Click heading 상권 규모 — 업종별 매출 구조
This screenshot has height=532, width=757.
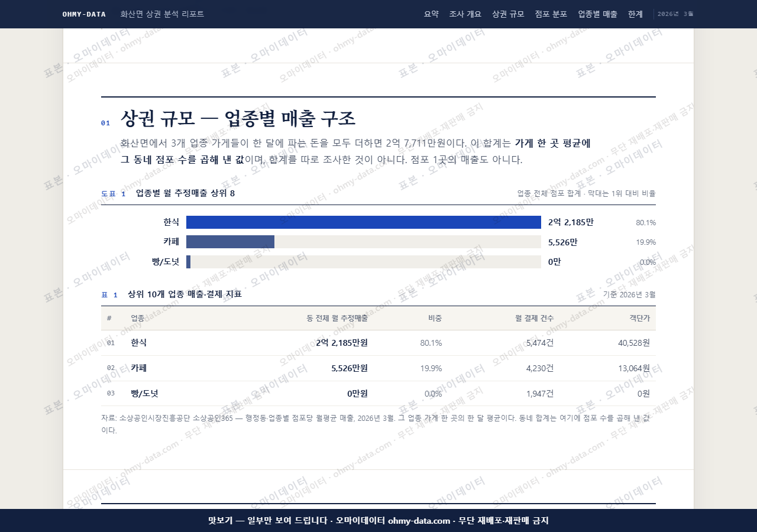click(238, 119)
